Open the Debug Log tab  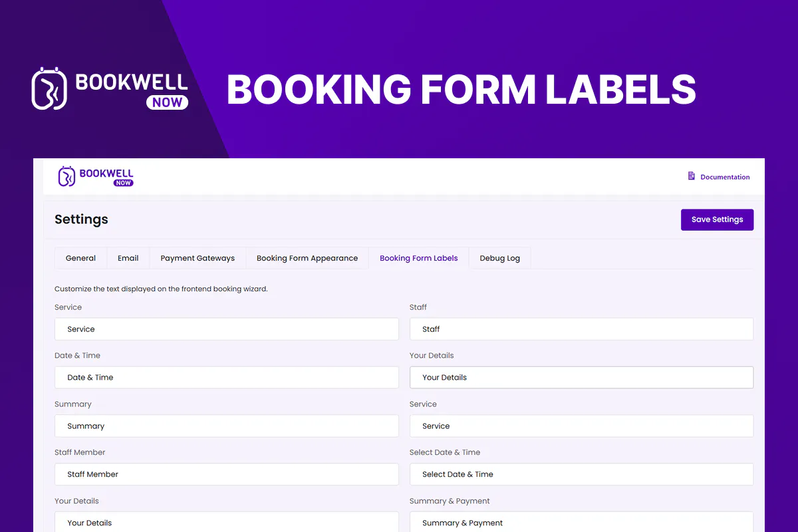coord(500,258)
